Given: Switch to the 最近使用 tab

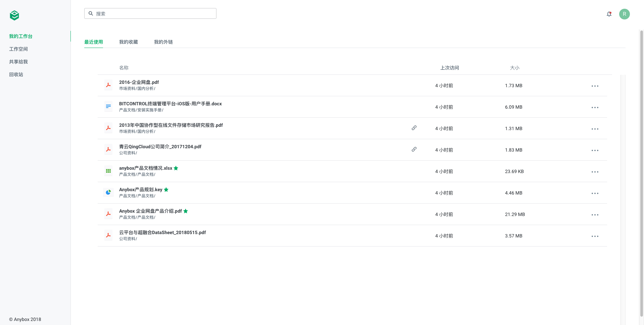Looking at the screenshot, I should coord(94,42).
